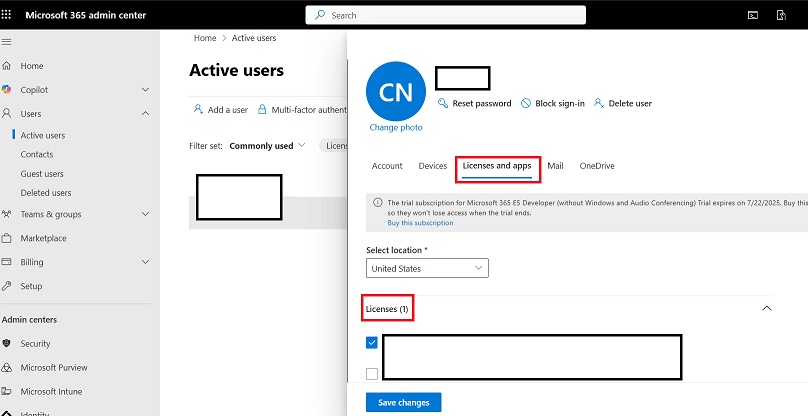Click the Admin centers heading
Image resolution: width=808 pixels, height=416 pixels.
pyautogui.click(x=29, y=320)
